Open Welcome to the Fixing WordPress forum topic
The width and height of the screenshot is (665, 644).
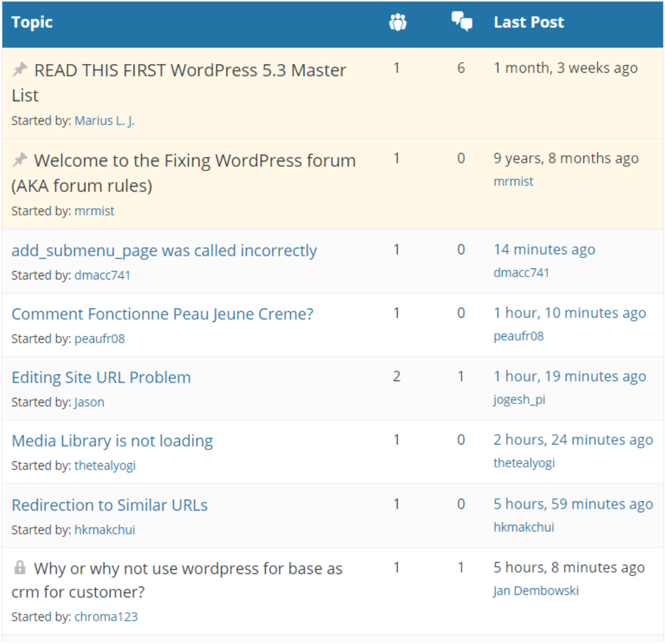pos(184,173)
